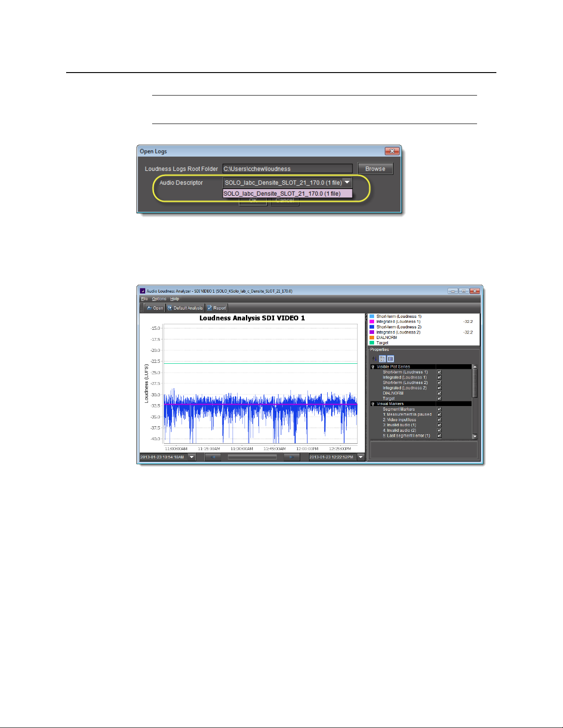Collapse the Visual Markers group

coord(373,404)
